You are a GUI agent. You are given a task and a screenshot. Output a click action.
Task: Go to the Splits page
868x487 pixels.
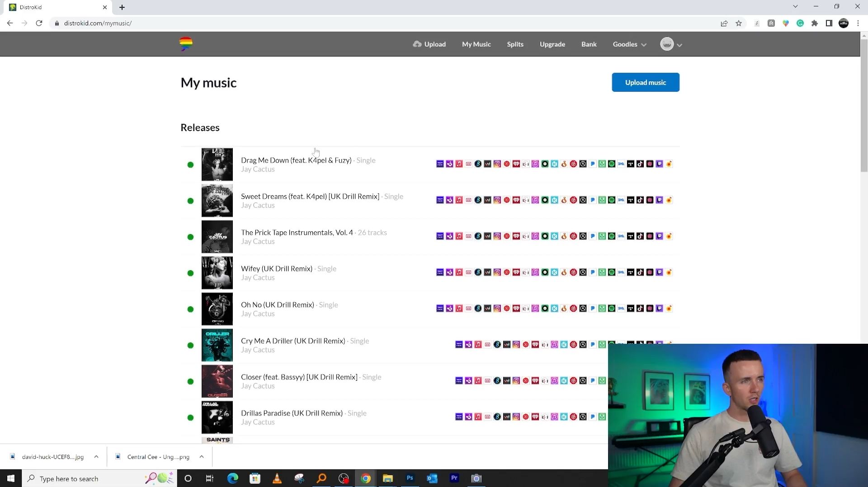515,44
